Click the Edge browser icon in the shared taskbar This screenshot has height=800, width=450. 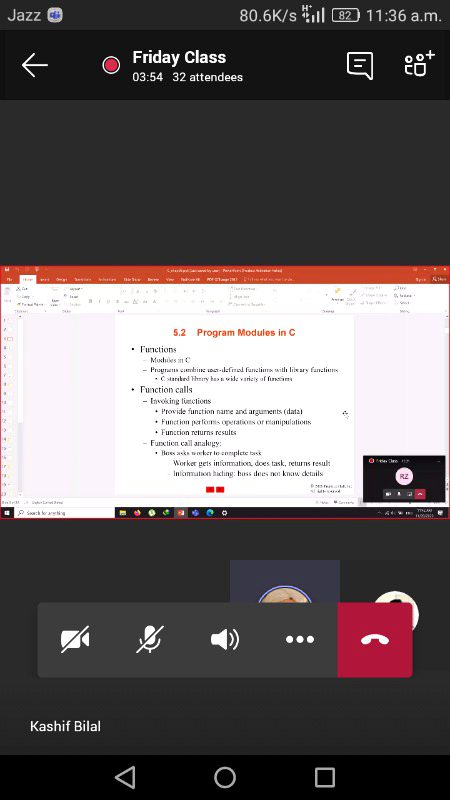(210, 513)
